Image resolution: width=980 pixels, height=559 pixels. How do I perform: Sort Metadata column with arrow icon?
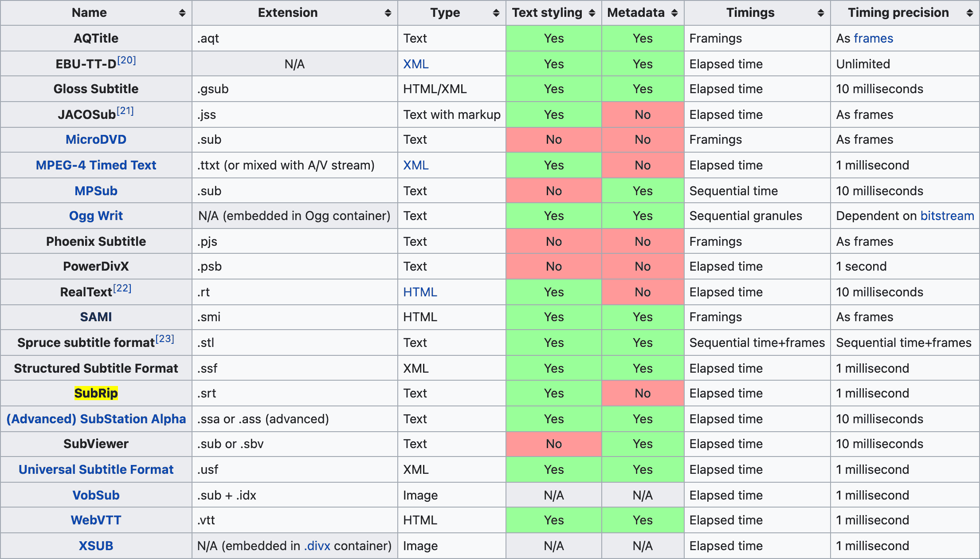click(x=674, y=13)
